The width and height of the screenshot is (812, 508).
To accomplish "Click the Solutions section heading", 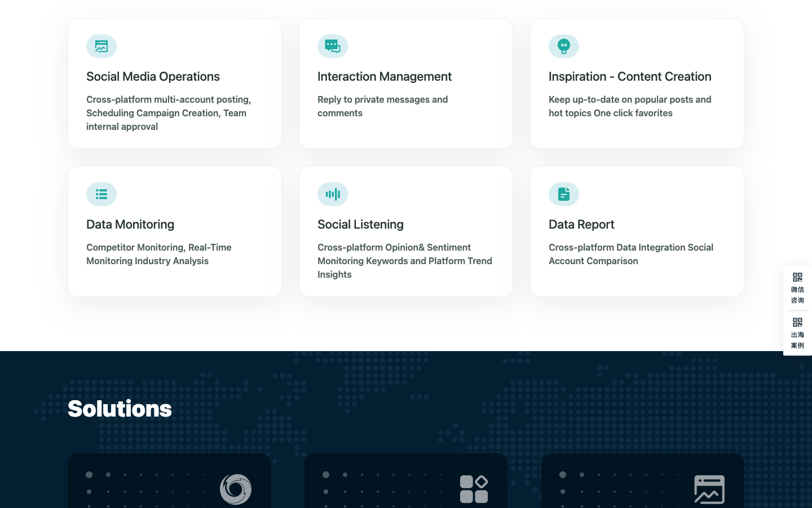I will coord(120,409).
